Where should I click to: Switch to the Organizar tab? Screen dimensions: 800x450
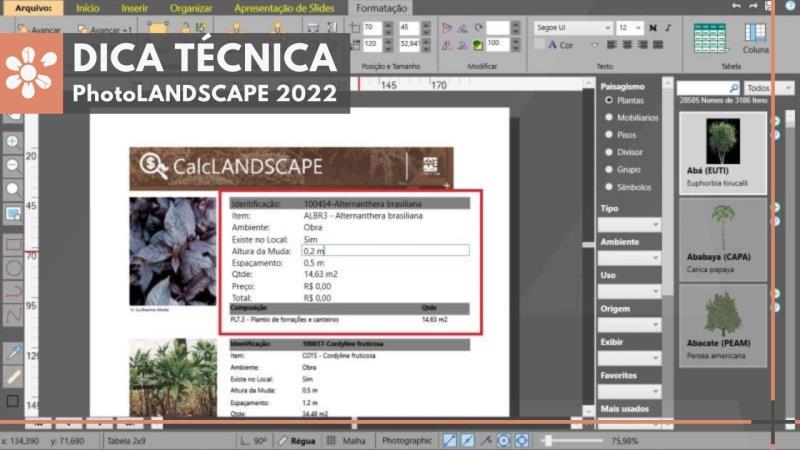click(x=191, y=8)
